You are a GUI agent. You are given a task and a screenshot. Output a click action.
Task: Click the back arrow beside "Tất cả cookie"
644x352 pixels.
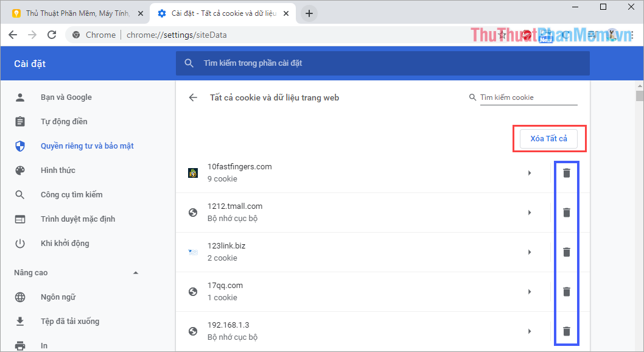click(x=194, y=97)
